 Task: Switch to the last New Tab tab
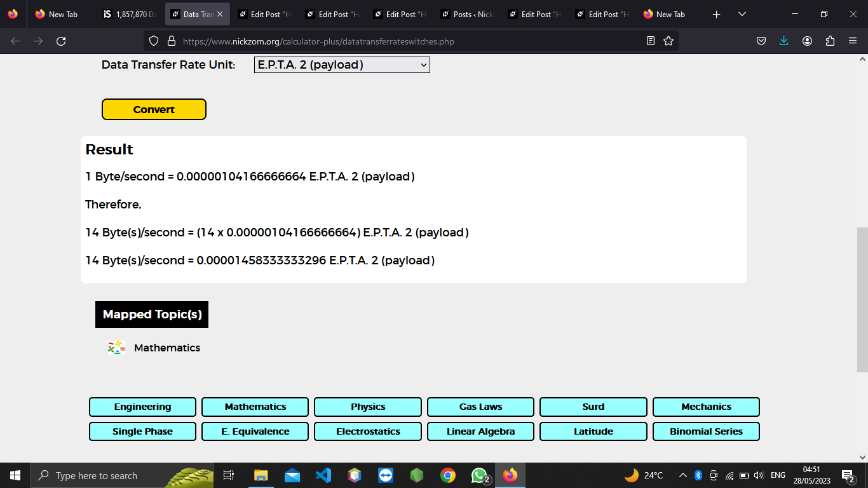coord(670,14)
